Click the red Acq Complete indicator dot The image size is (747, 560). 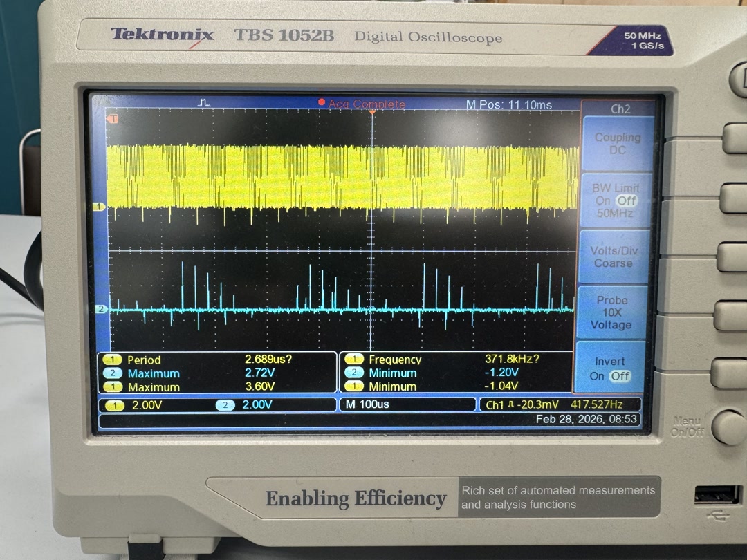(320, 103)
